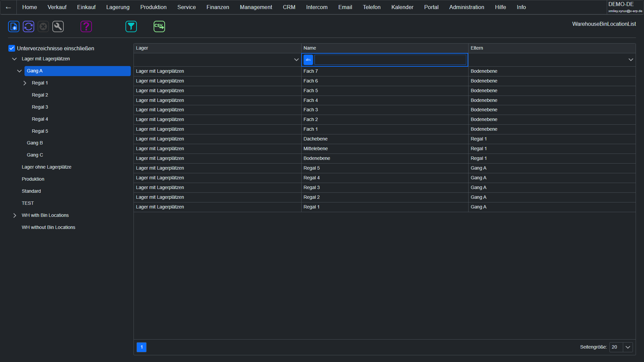This screenshot has height=362, width=644.
Task: Click the refresh list icon
Action: pos(29,26)
